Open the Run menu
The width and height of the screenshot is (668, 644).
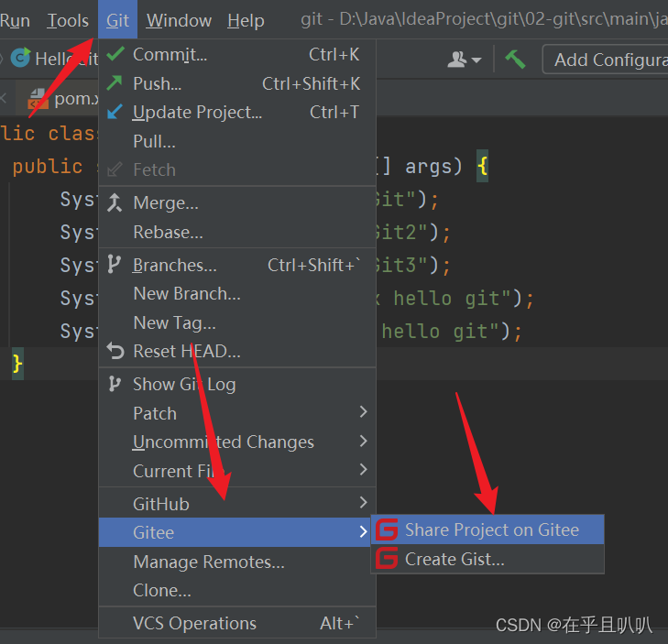tap(15, 20)
